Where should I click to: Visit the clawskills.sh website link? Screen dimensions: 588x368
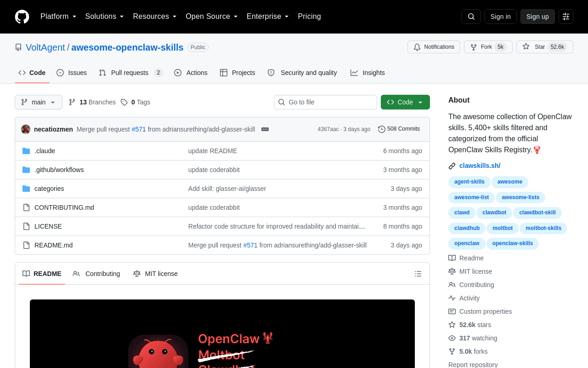click(x=480, y=166)
